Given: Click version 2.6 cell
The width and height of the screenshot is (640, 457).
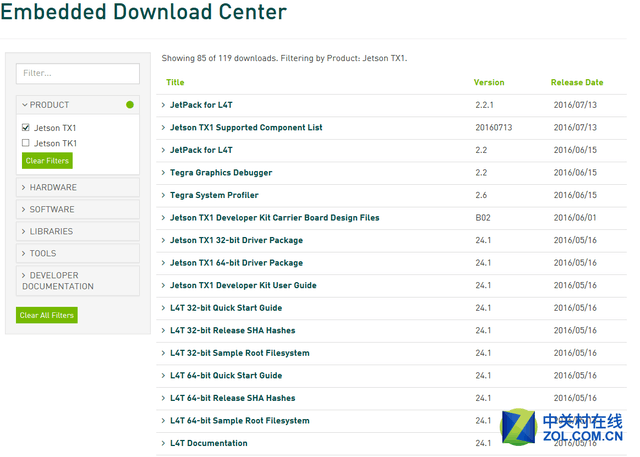Looking at the screenshot, I should coord(481,195).
